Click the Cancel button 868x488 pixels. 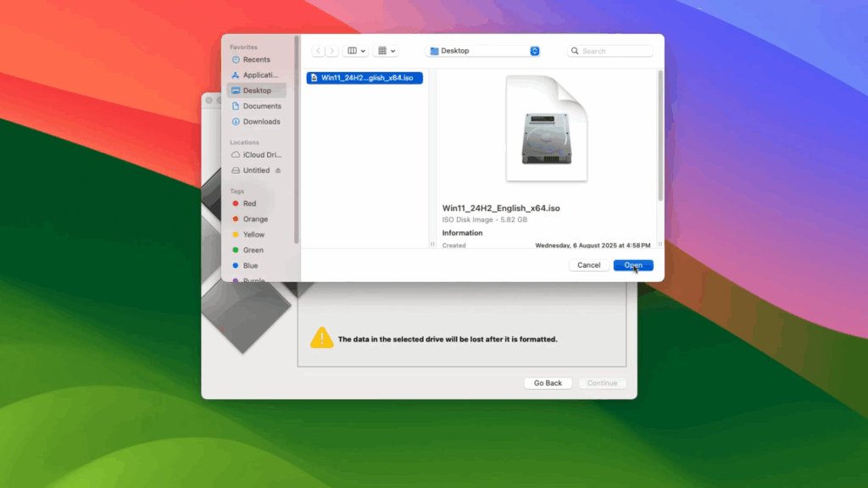(588, 265)
